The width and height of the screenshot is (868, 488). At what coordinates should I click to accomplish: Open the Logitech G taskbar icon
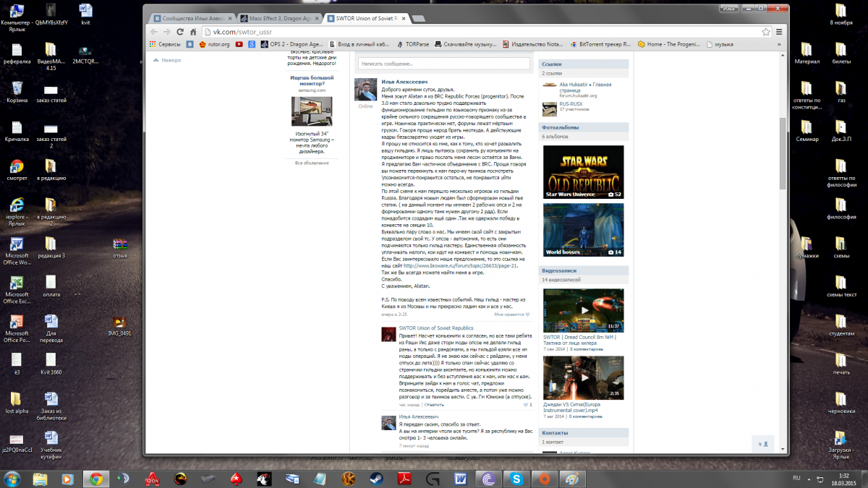[433, 478]
